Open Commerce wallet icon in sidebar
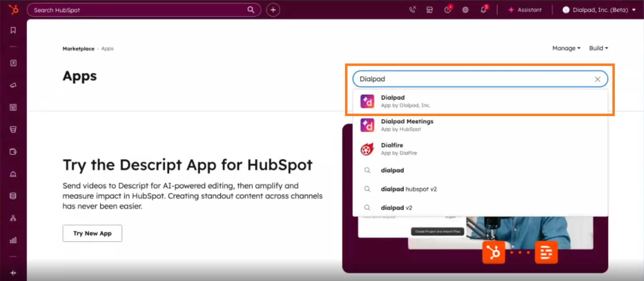 [x=13, y=152]
